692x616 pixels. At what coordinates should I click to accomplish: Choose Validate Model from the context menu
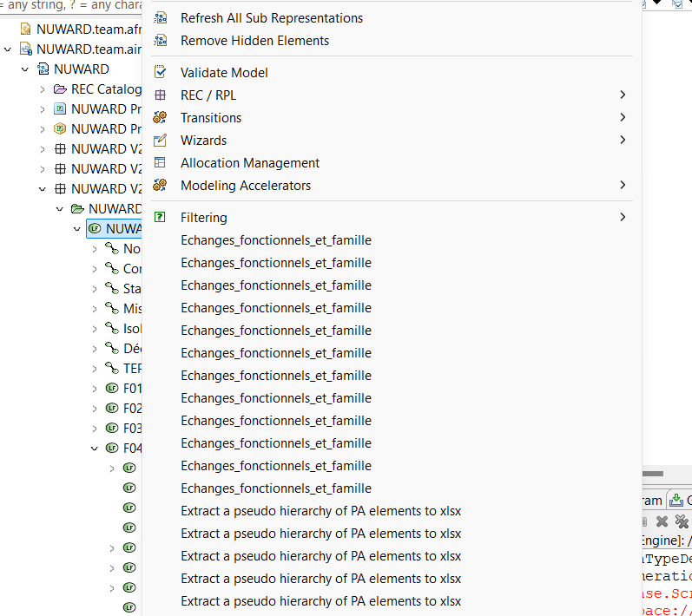click(x=224, y=73)
